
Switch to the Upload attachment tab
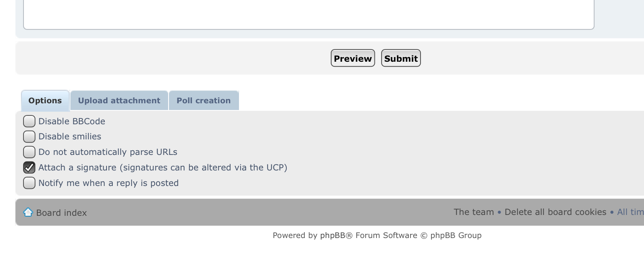119,101
